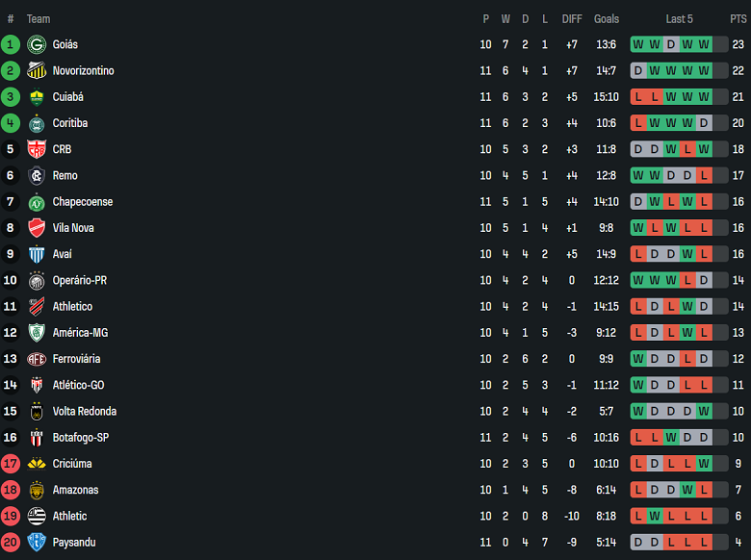Click the Paysandu team crest
Screen dimensions: 751x560
click(37, 543)
